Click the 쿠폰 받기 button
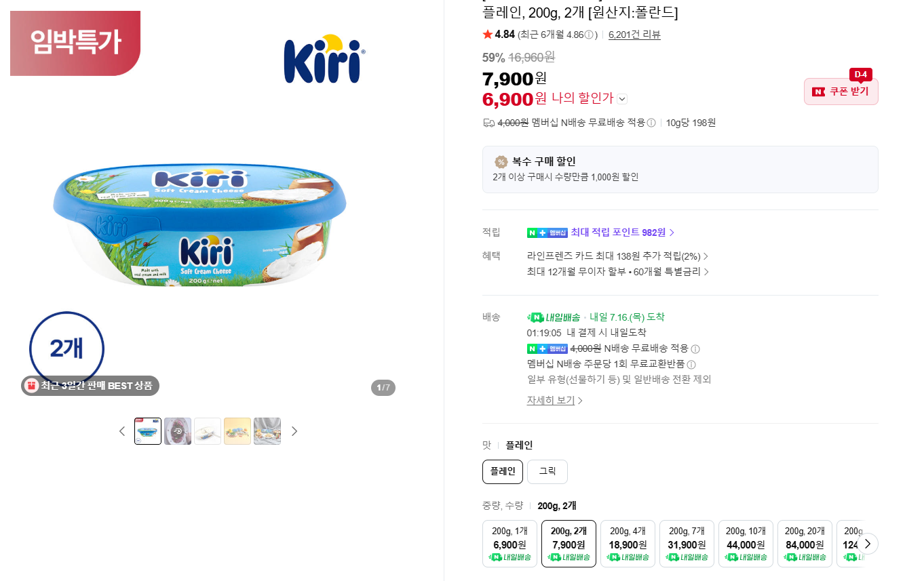924x581 pixels. tap(841, 92)
